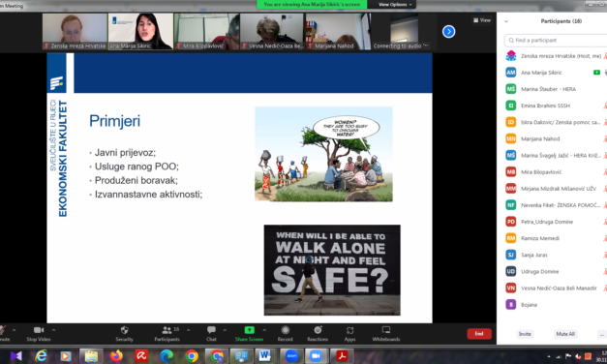Collapse the Participants panel chevron
This screenshot has height=364, width=607.
pos(506,21)
